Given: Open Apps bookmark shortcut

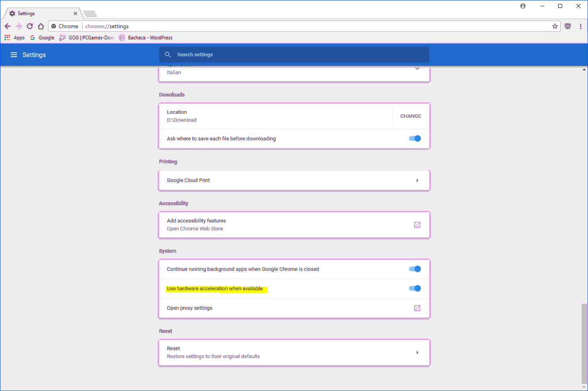Looking at the screenshot, I should pyautogui.click(x=15, y=38).
